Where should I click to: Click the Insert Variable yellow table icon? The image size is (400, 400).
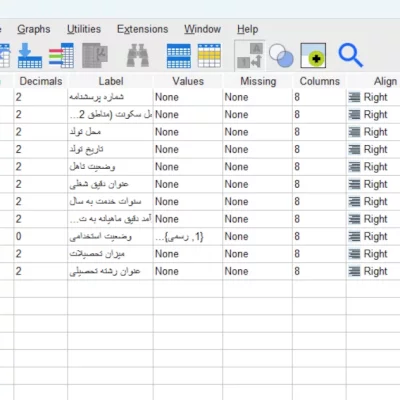click(x=209, y=56)
